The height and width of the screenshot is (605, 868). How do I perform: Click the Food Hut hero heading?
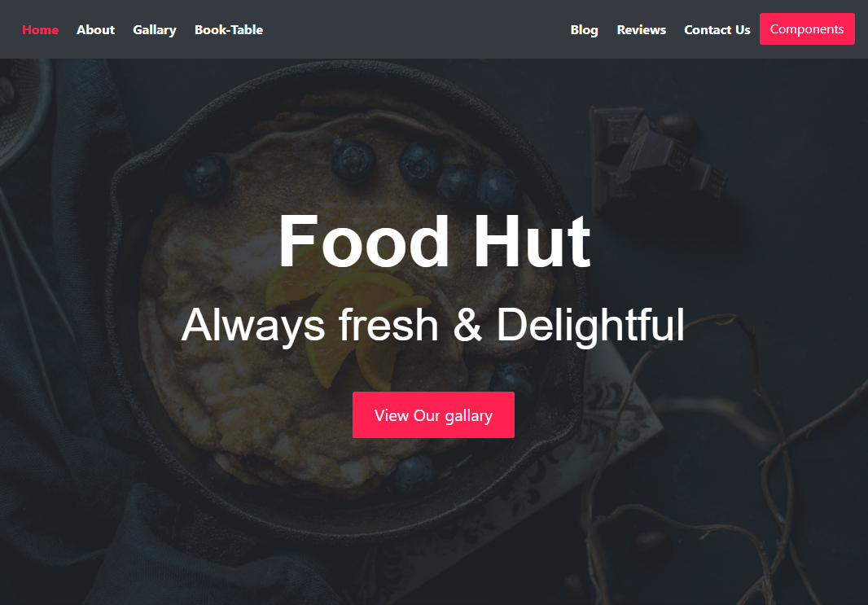coord(435,242)
